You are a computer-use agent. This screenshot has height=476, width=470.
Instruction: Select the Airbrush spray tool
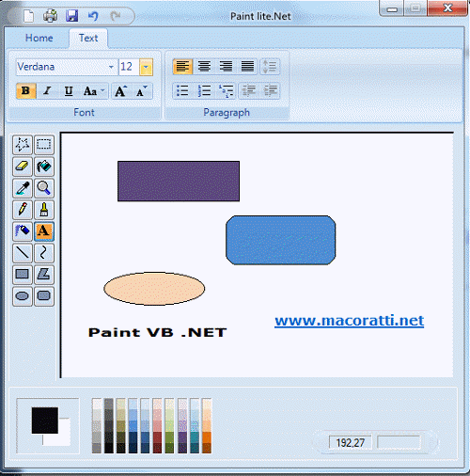pyautogui.click(x=23, y=231)
